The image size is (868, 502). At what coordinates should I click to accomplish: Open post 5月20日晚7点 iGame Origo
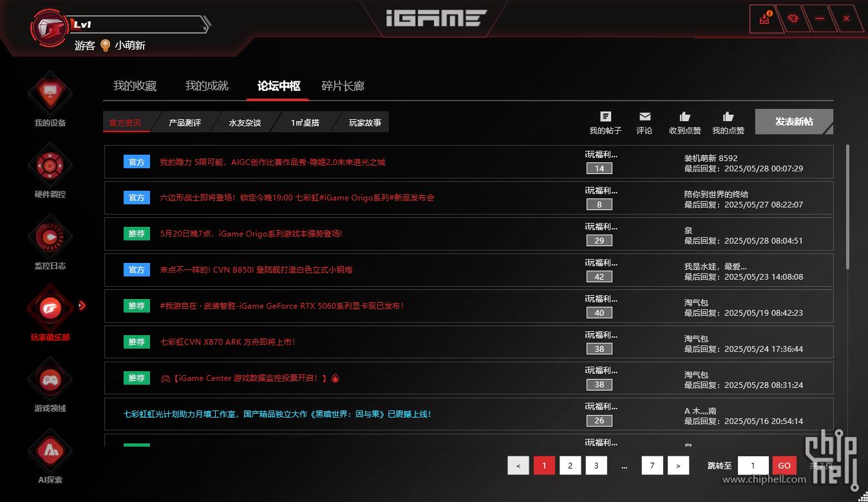pyautogui.click(x=251, y=234)
